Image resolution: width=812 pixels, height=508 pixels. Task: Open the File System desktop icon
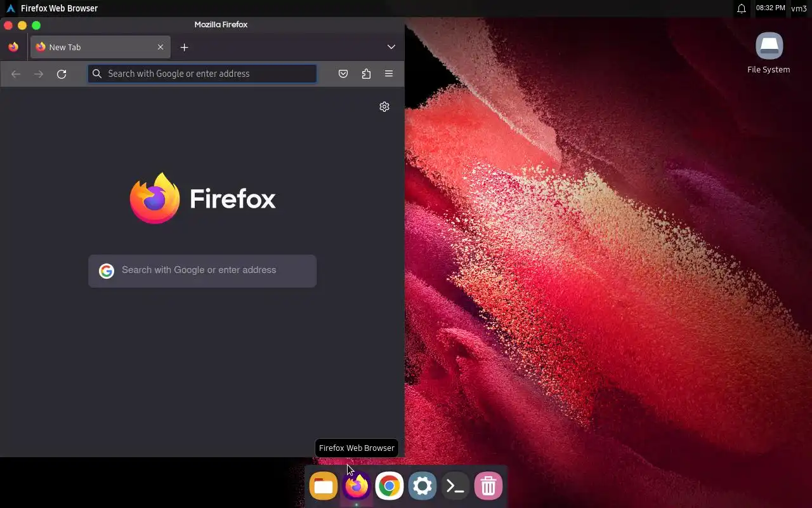[769, 53]
